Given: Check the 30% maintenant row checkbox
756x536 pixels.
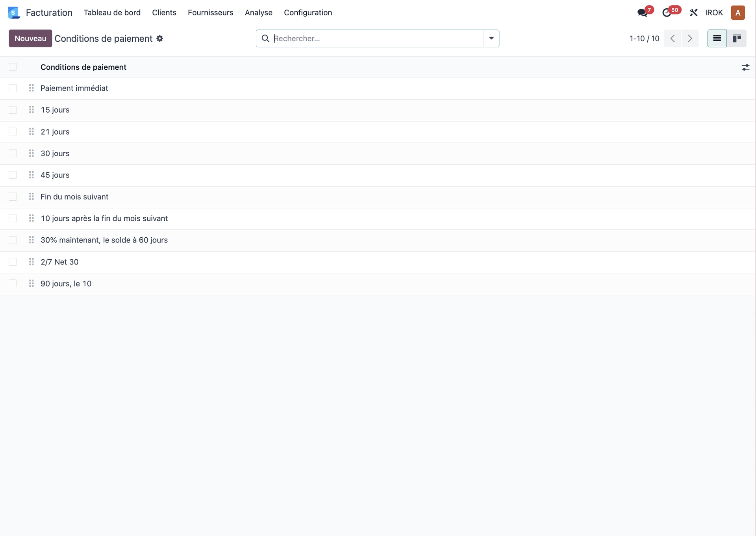Looking at the screenshot, I should pyautogui.click(x=13, y=240).
